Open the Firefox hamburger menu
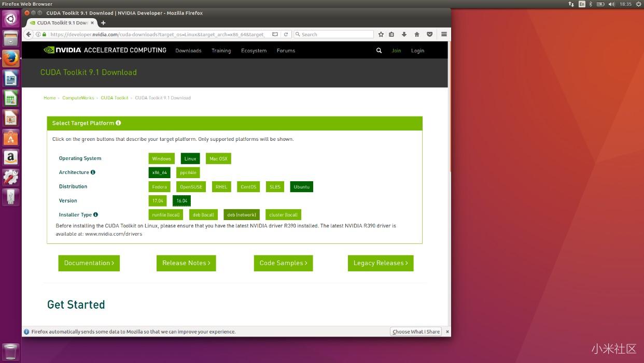This screenshot has height=363, width=644. (444, 35)
